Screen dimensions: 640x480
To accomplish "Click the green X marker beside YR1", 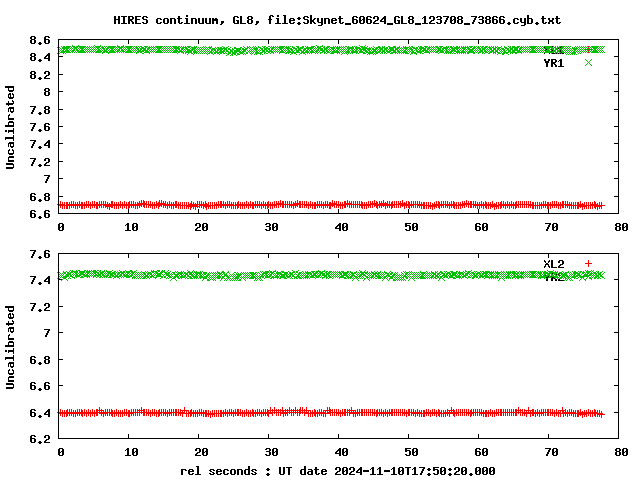I will click(x=588, y=62).
